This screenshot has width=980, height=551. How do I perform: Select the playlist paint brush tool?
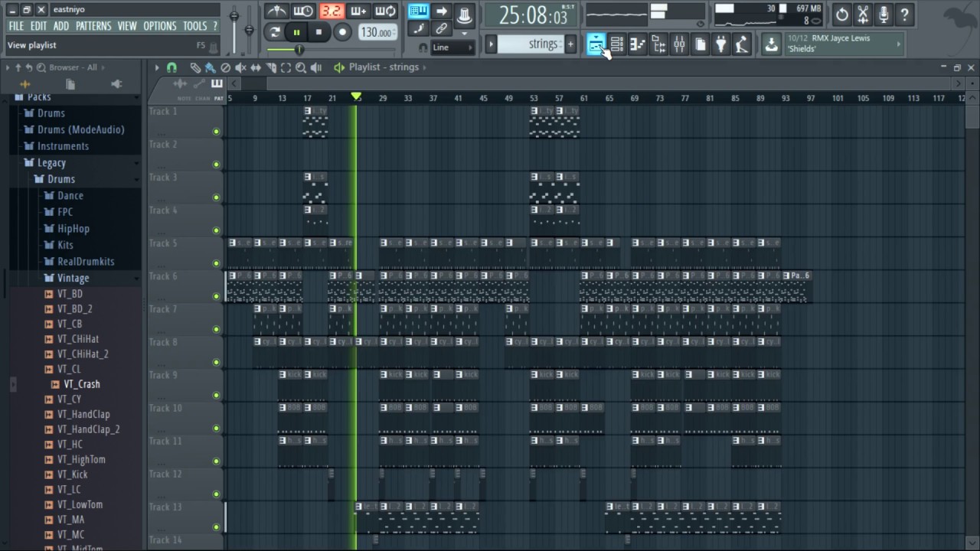pos(210,67)
